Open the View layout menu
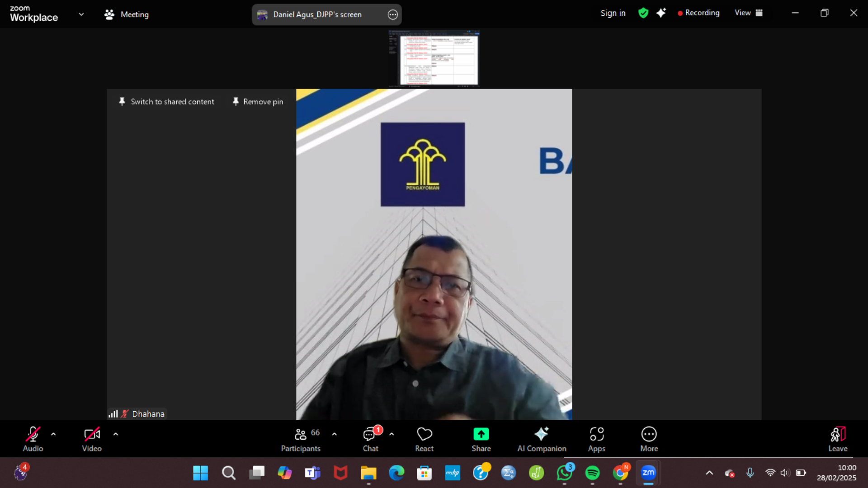This screenshot has width=868, height=488. [x=749, y=13]
